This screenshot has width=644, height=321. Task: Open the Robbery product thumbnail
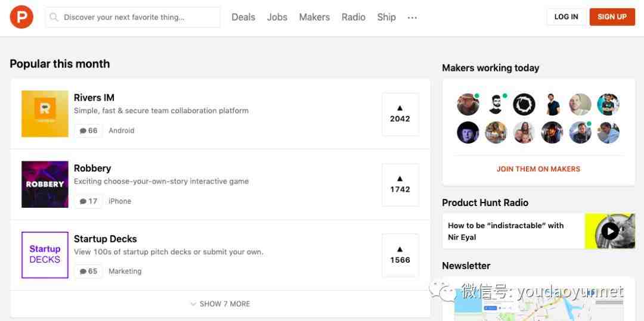(x=45, y=184)
